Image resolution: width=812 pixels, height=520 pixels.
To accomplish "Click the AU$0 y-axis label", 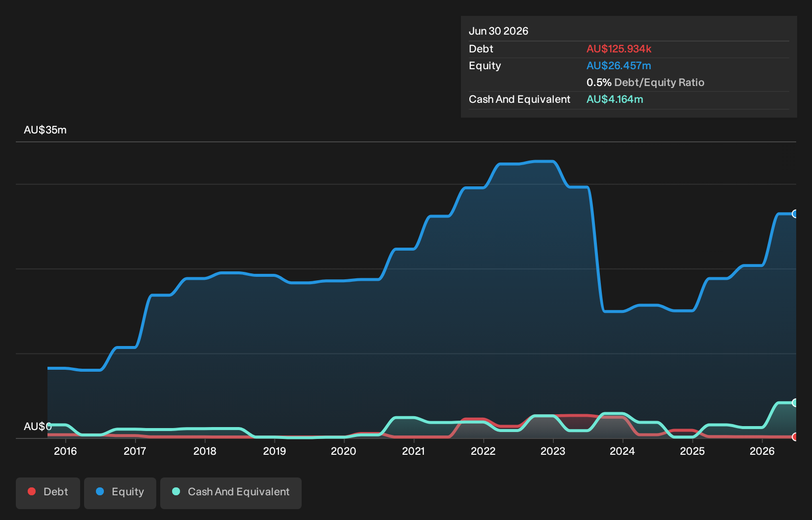I will click(x=38, y=427).
